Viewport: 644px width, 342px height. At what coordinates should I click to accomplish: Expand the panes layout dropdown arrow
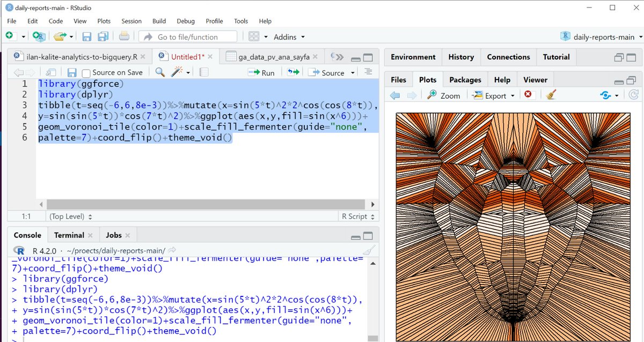click(x=266, y=37)
